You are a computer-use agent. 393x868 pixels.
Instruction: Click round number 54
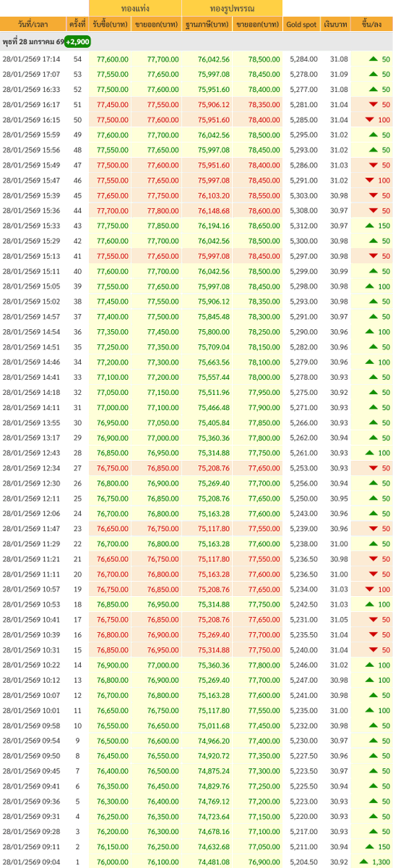tap(78, 59)
